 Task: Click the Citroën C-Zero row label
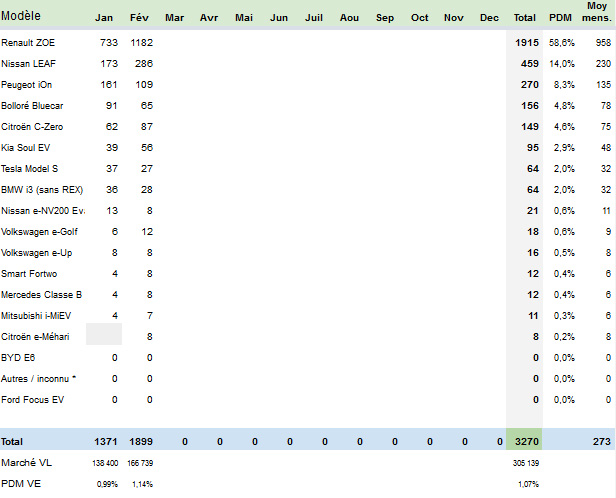(32, 127)
